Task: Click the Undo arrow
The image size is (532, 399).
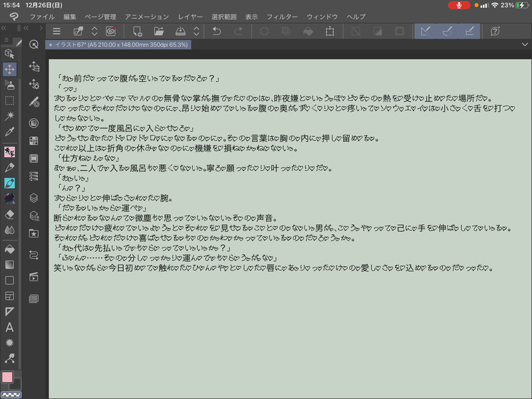Action: (x=217, y=31)
